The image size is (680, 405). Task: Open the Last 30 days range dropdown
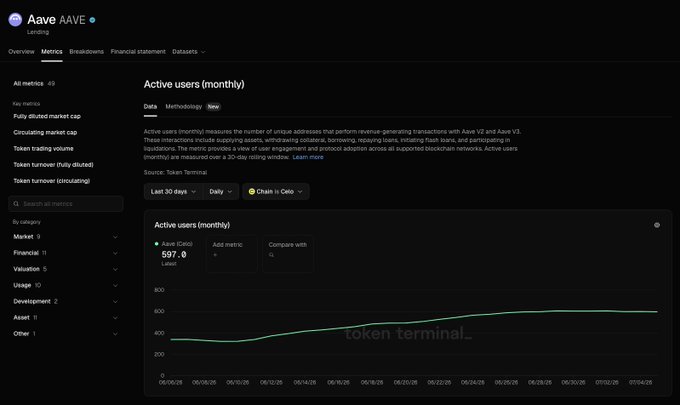pos(173,192)
